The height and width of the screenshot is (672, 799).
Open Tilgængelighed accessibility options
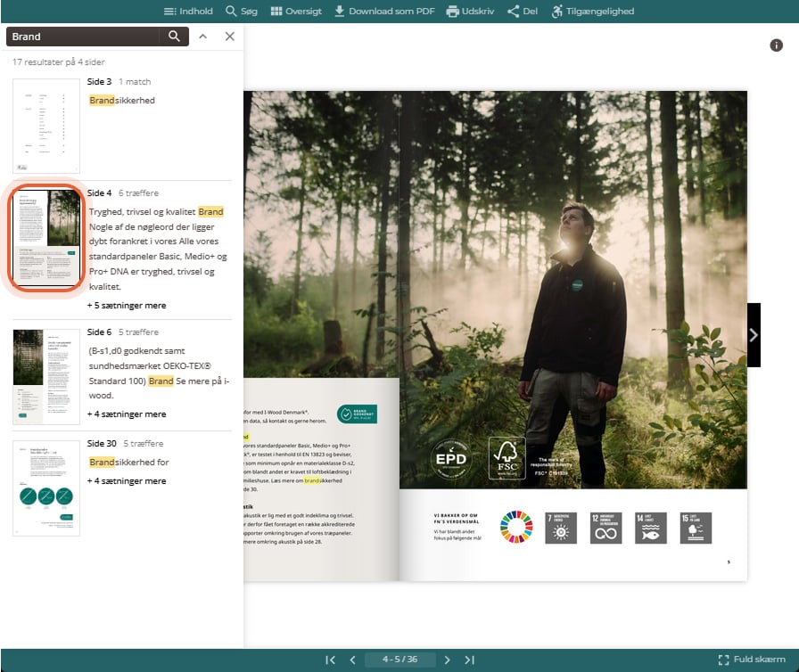(593, 12)
